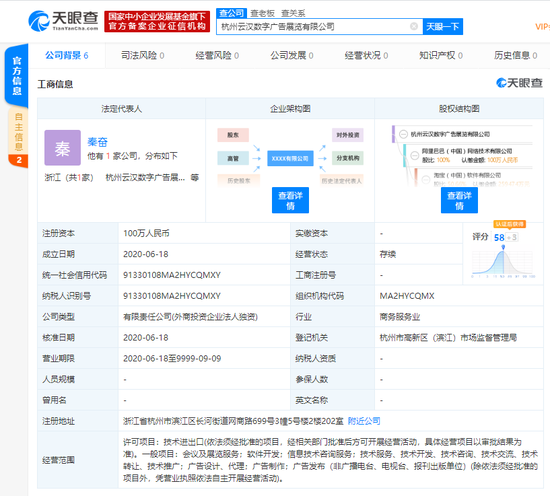Click the 认证后获得 orange badge
The width and height of the screenshot is (550, 496).
(x=509, y=224)
